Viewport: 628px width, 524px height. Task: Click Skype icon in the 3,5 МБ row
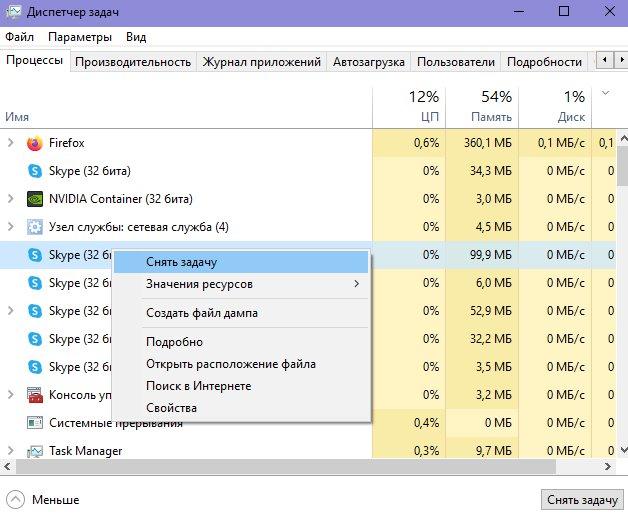point(35,367)
